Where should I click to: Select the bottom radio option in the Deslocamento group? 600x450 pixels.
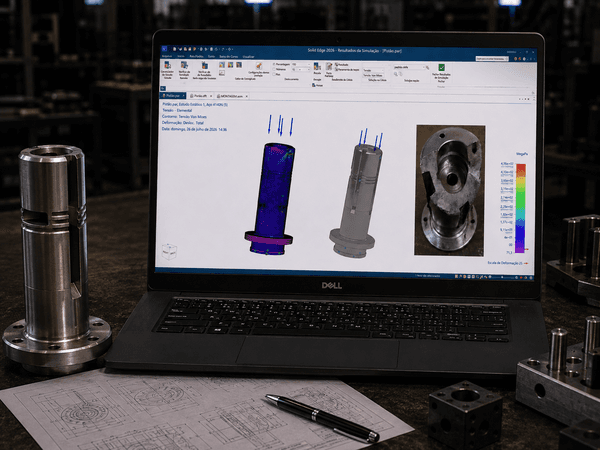274,74
